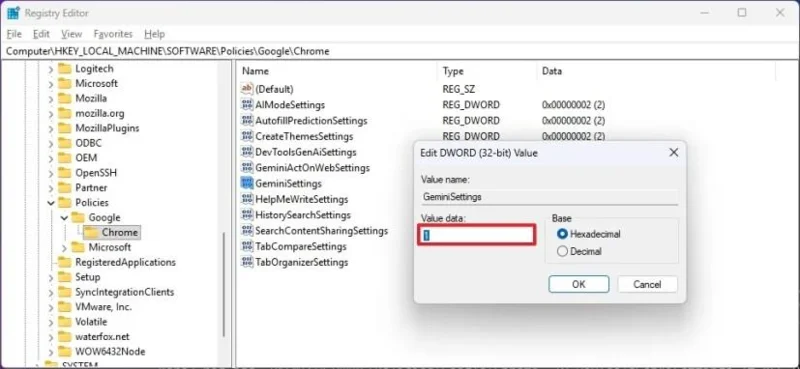Confirm the DWORD edit with OK

579,284
